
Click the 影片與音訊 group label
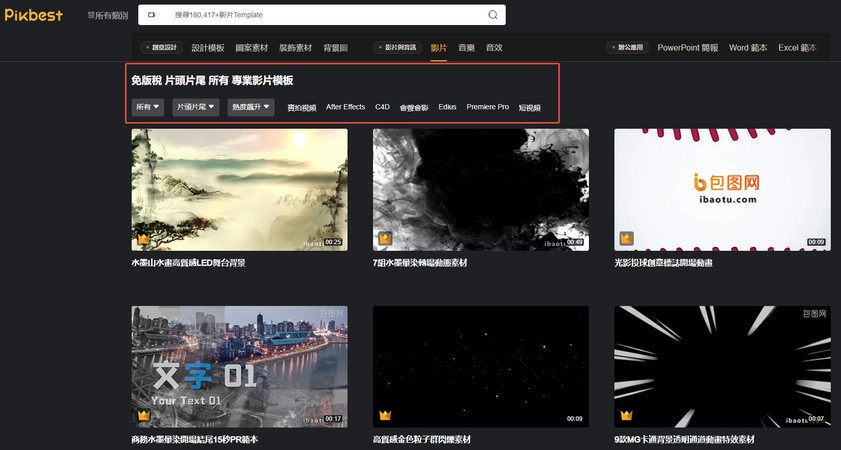click(x=397, y=48)
